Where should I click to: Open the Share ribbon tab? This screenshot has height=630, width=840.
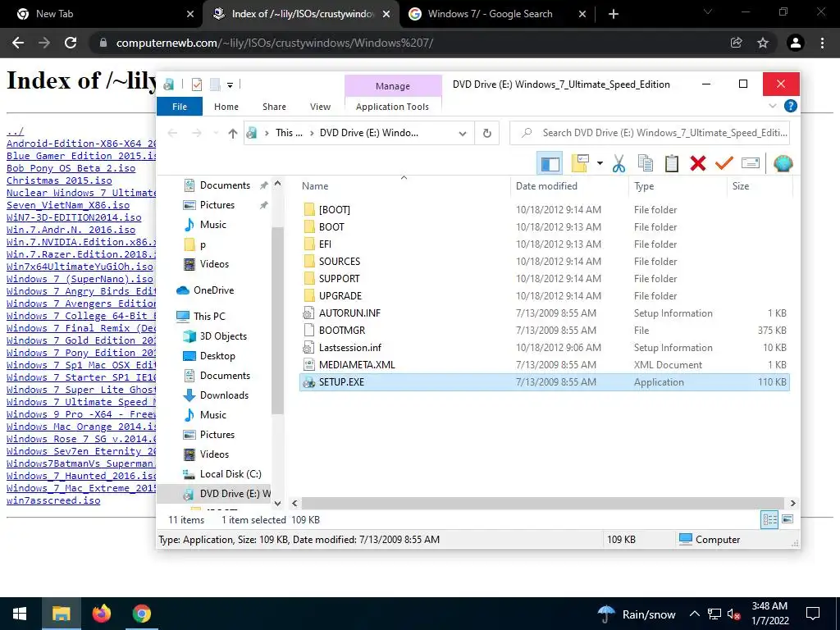click(274, 107)
